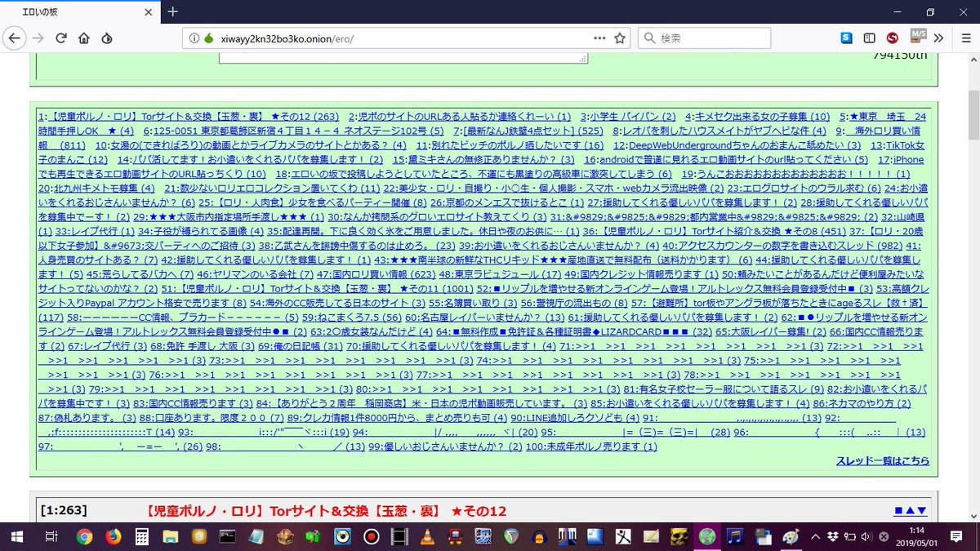Click the active globe taskbar icon
980x551 pixels.
(707, 536)
